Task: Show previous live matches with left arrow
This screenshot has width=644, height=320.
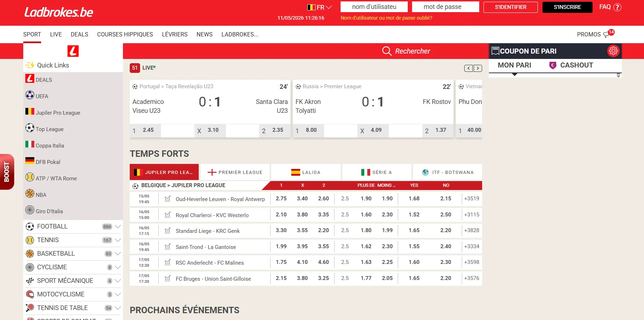Action: [x=469, y=68]
